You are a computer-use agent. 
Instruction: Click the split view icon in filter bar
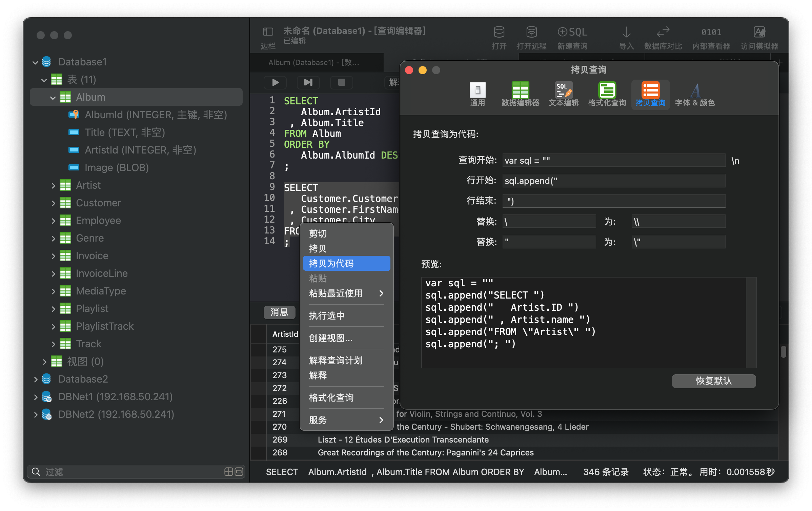pos(229,472)
